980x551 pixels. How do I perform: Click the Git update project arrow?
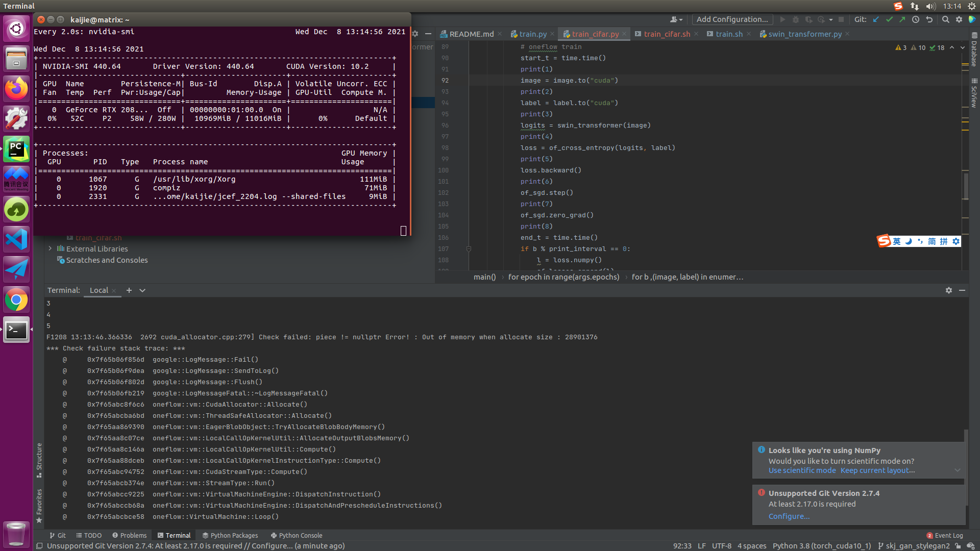(876, 19)
